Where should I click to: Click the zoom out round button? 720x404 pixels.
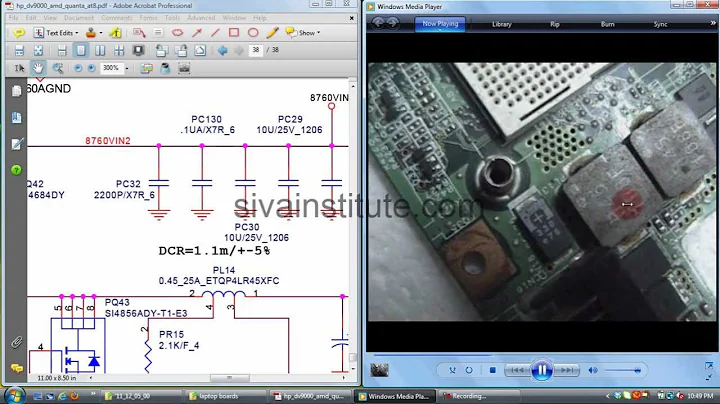click(x=78, y=68)
